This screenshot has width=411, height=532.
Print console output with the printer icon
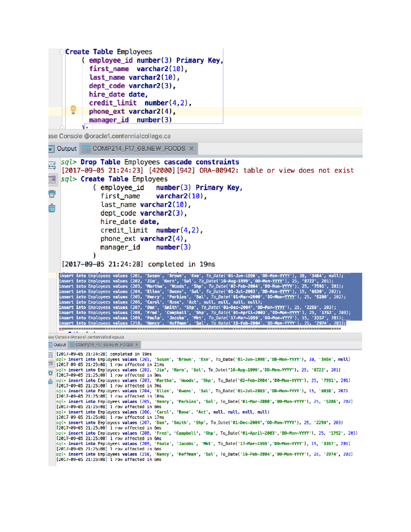[x=52, y=195]
